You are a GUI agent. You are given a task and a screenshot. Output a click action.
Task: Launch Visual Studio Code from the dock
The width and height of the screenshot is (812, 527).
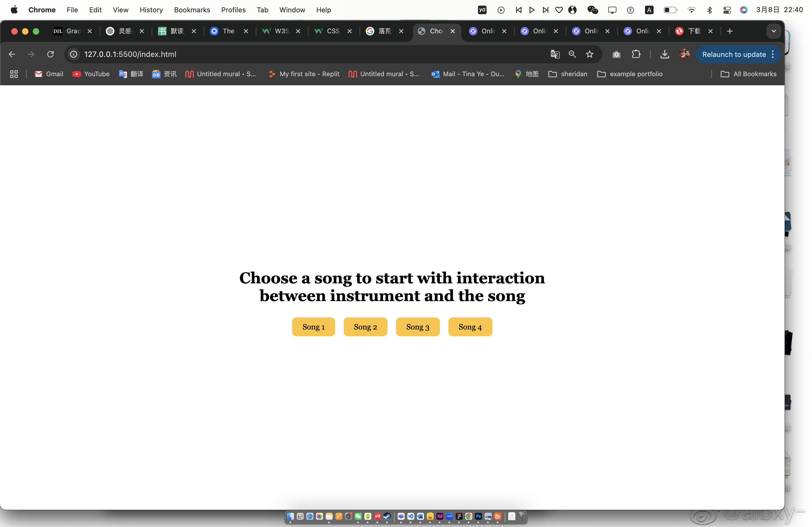click(x=411, y=516)
